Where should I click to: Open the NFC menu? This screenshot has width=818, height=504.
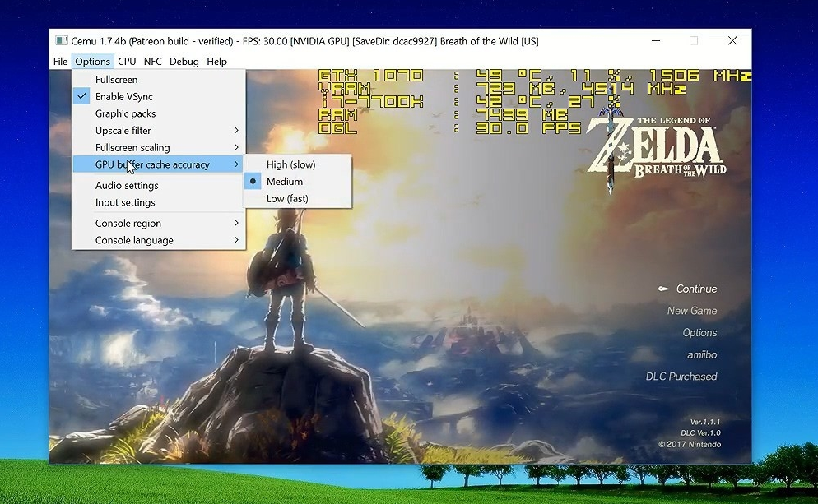click(153, 62)
